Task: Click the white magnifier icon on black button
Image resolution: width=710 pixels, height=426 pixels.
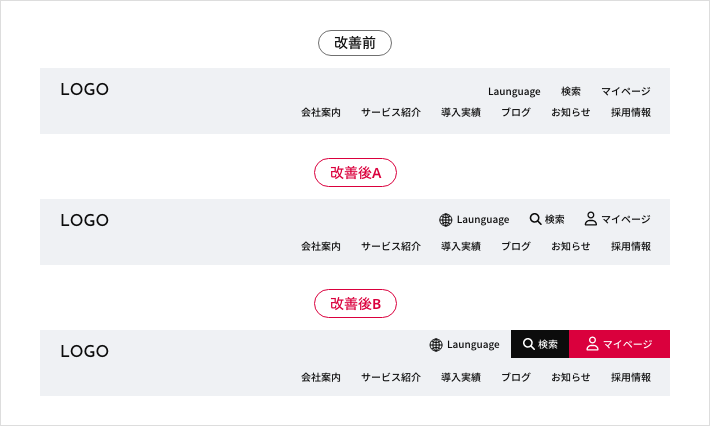Action: [x=528, y=344]
